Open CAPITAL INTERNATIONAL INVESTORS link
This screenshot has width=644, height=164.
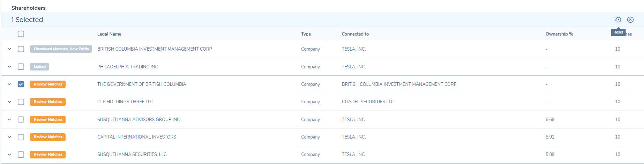coord(136,137)
